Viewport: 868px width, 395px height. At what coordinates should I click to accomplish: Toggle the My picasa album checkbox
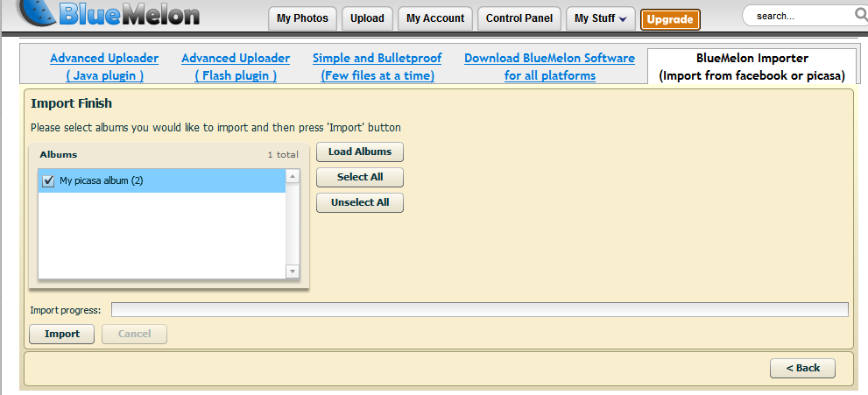click(48, 180)
